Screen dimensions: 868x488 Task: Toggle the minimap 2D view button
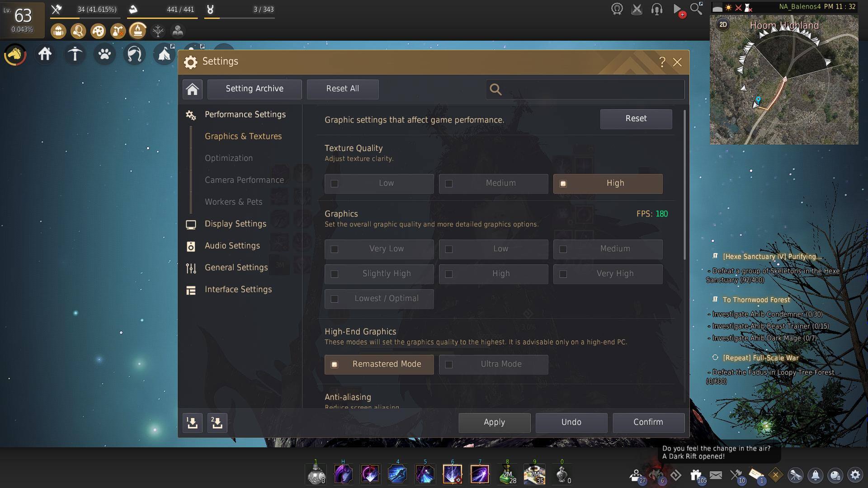tap(723, 25)
